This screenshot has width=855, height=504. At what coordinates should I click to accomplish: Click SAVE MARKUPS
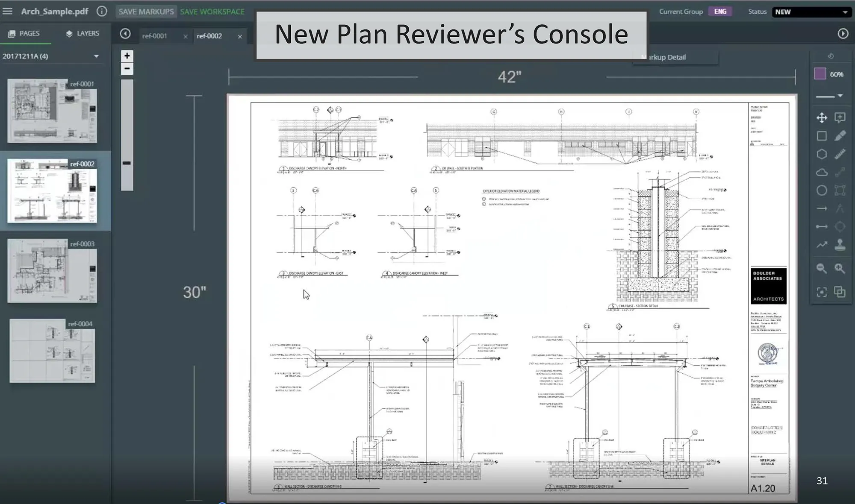coord(146,12)
